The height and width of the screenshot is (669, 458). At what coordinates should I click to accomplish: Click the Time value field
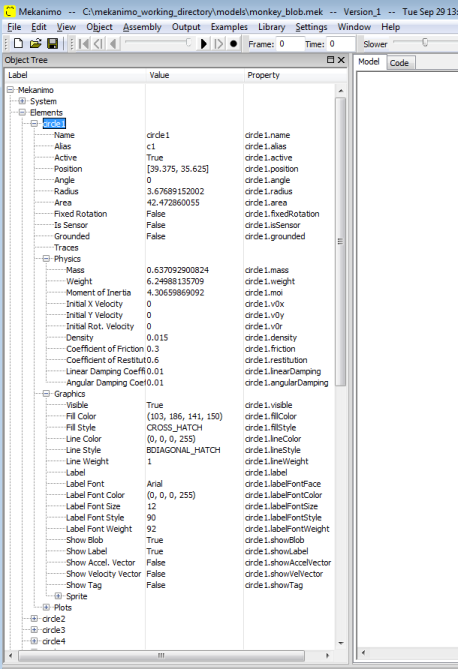pyautogui.click(x=341, y=44)
